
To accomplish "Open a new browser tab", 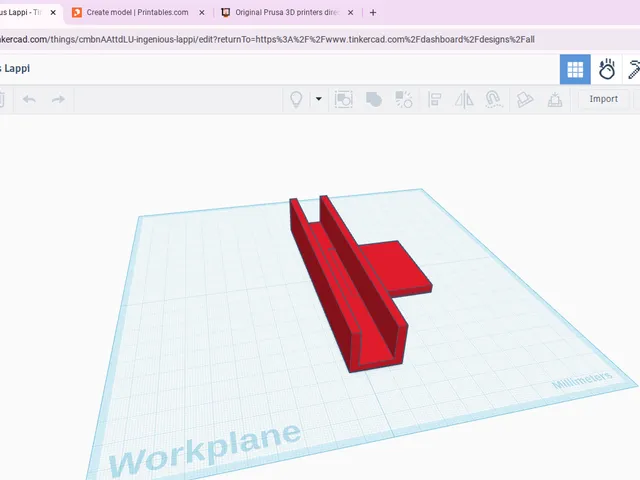I will [x=373, y=13].
